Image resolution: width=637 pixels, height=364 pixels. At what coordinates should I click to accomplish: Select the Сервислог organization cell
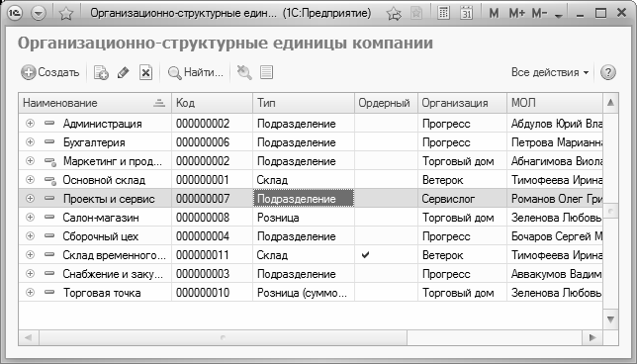[462, 198]
